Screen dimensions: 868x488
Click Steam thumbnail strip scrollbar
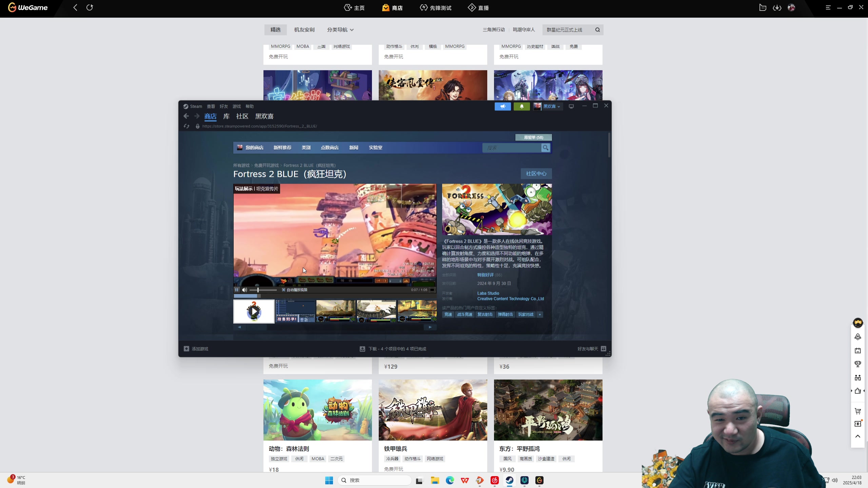tap(335, 327)
